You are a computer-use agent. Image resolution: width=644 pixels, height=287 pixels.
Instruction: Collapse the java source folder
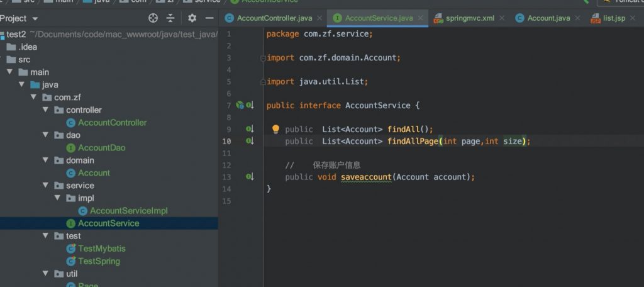point(21,85)
